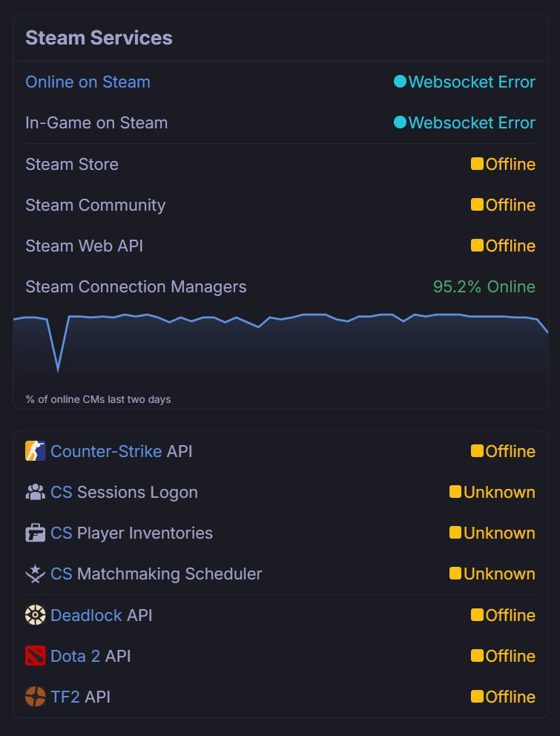Click the TF2 game icon

(x=35, y=697)
